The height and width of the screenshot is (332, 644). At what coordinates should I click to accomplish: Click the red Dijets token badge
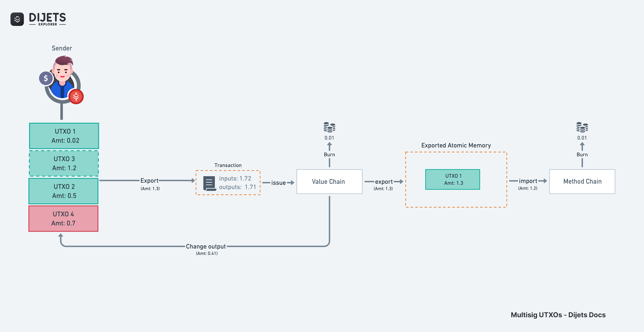[76, 97]
